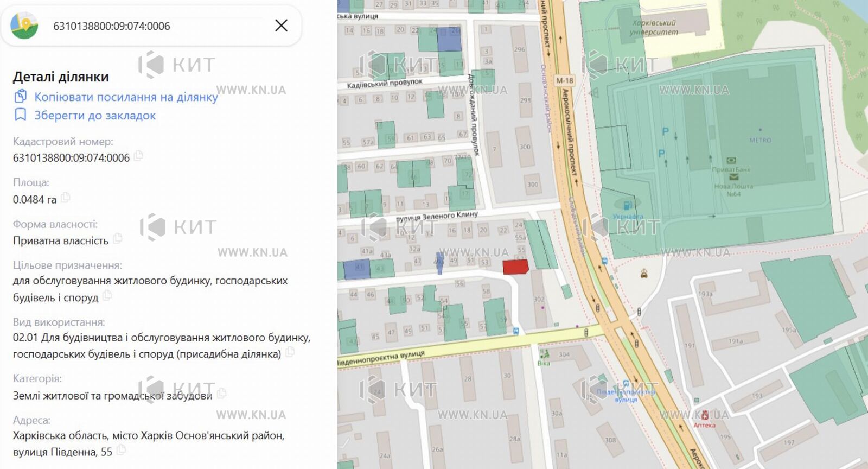Image resolution: width=868 pixels, height=469 pixels.
Task: Copy the cadastral number value
Action: pyautogui.click(x=139, y=156)
